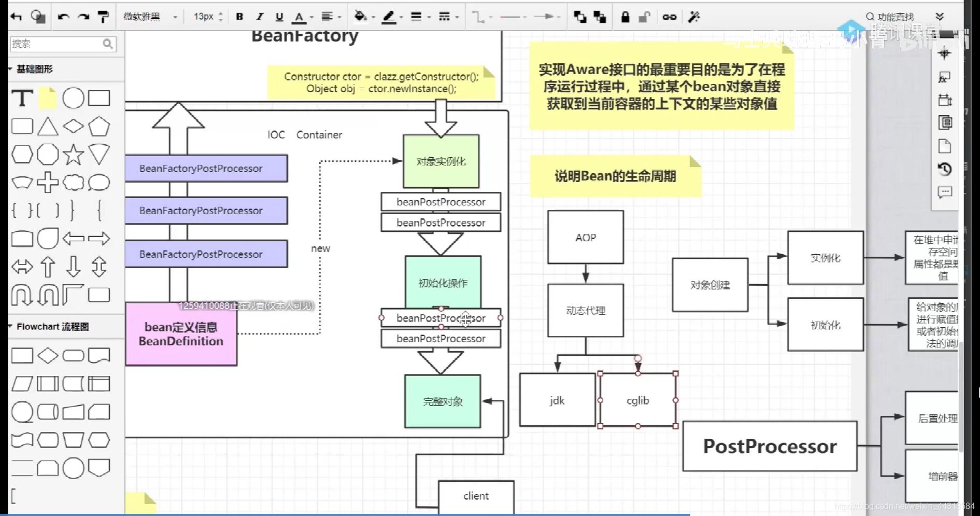Bring the selected shape to front
The image size is (980, 516).
click(580, 17)
